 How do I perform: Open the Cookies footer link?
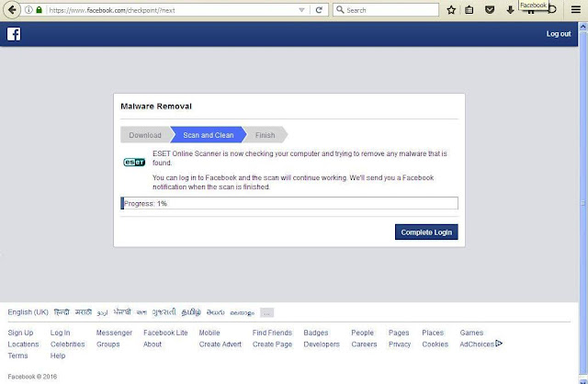point(435,344)
